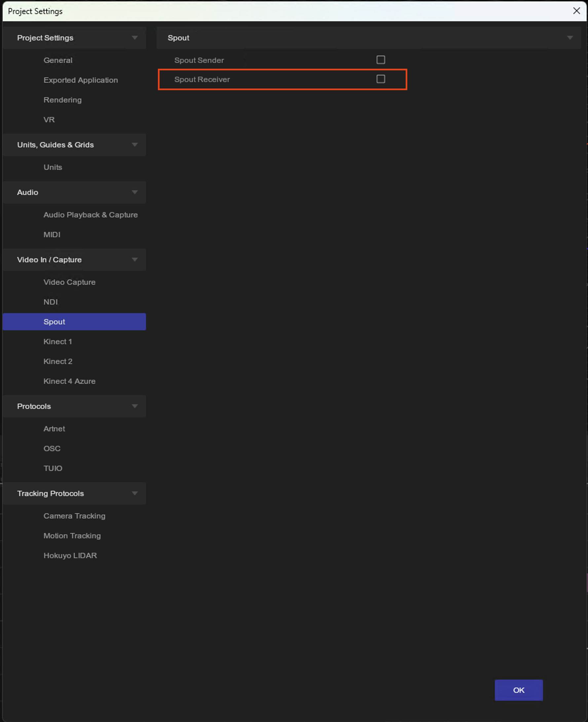The width and height of the screenshot is (588, 722).
Task: Enable the Spout Receiver checkbox
Action: [x=380, y=79]
